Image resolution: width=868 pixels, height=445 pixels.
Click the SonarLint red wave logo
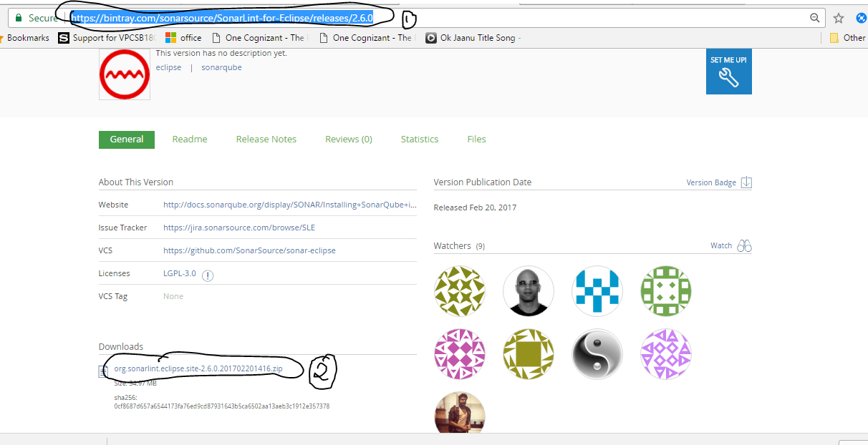(x=125, y=74)
